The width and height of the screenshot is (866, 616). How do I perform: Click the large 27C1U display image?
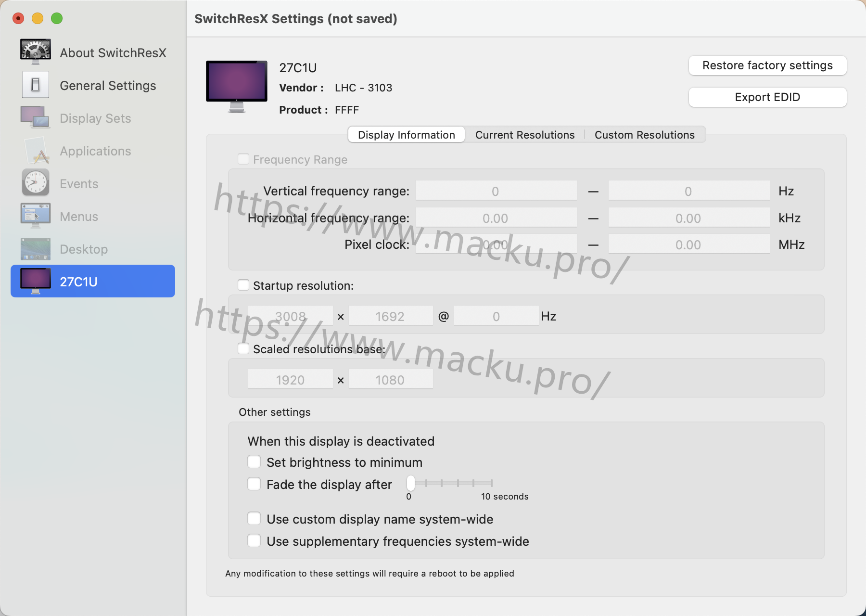(x=237, y=87)
